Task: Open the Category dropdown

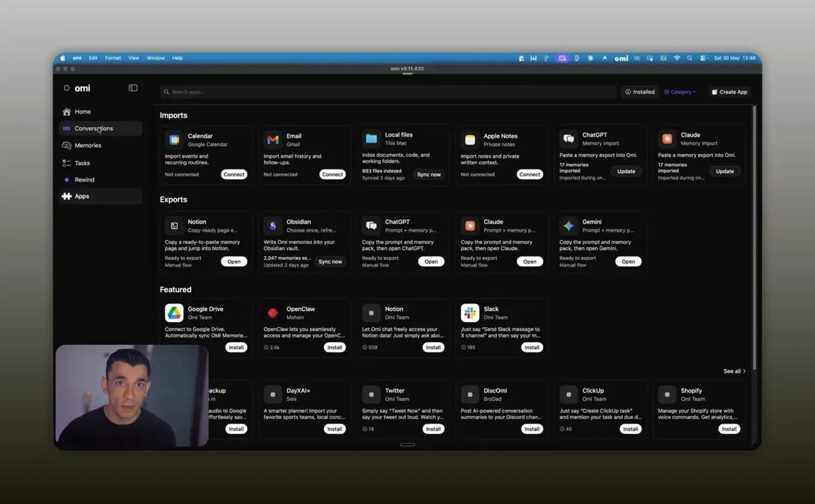Action: tap(680, 92)
